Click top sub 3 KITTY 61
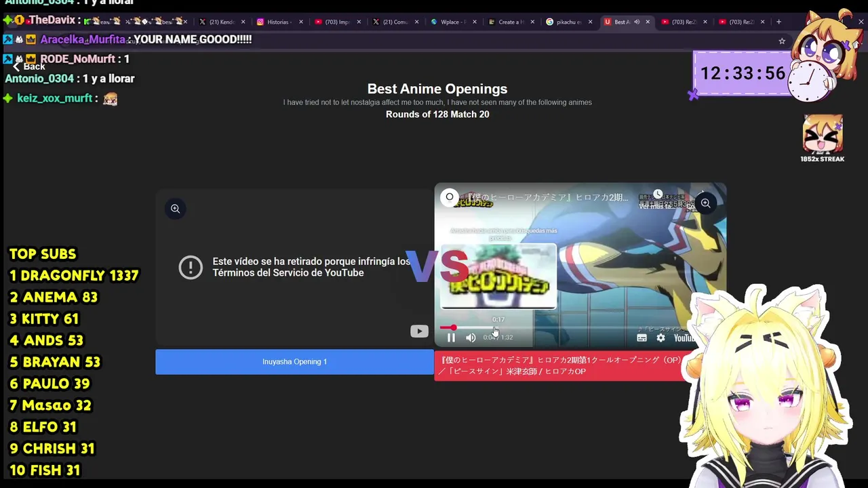The image size is (868, 488). tap(44, 319)
